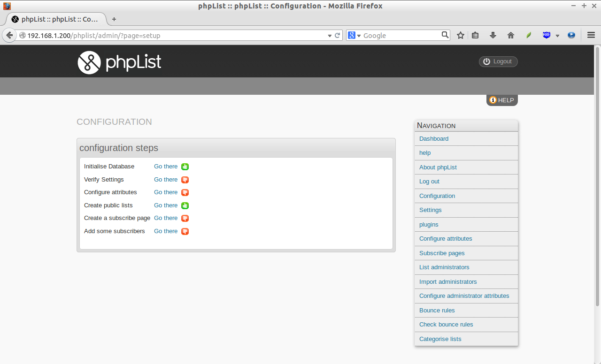This screenshot has width=601, height=364.
Task: Open plugins navigation item
Action: pyautogui.click(x=429, y=225)
